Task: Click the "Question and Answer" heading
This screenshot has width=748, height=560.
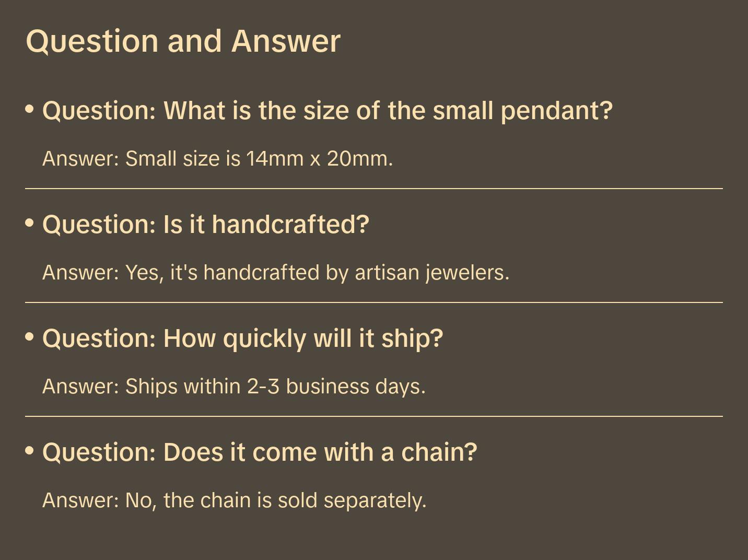Action: click(x=183, y=41)
